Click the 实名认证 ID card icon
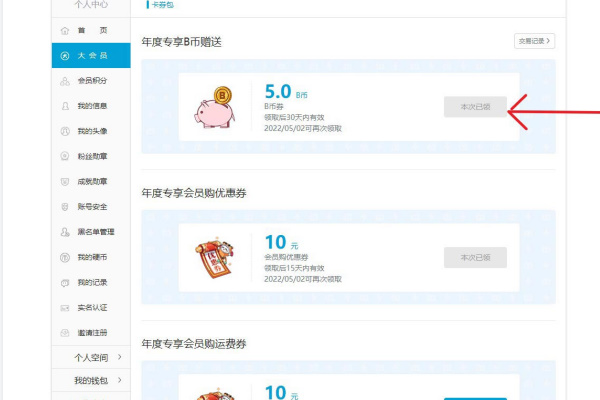This screenshot has height=400, width=600. [65, 308]
